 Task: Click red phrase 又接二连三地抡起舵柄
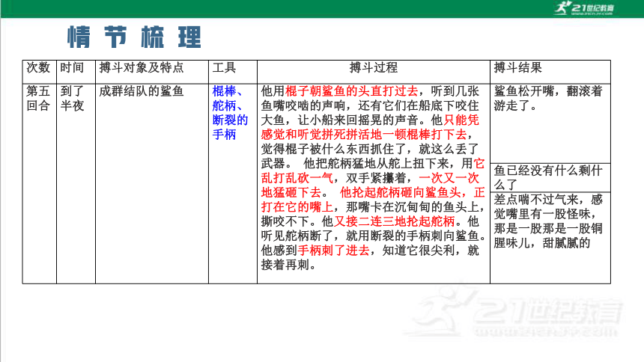(395, 221)
